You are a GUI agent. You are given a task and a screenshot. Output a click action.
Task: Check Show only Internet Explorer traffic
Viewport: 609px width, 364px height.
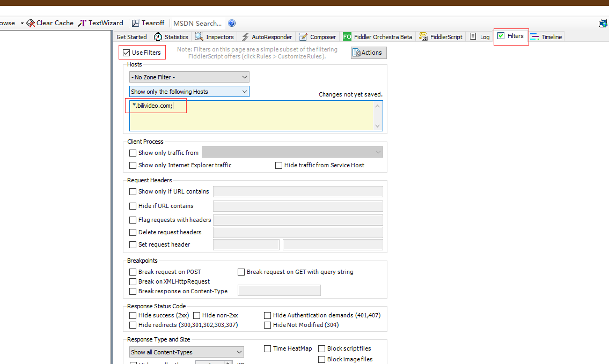click(x=133, y=165)
